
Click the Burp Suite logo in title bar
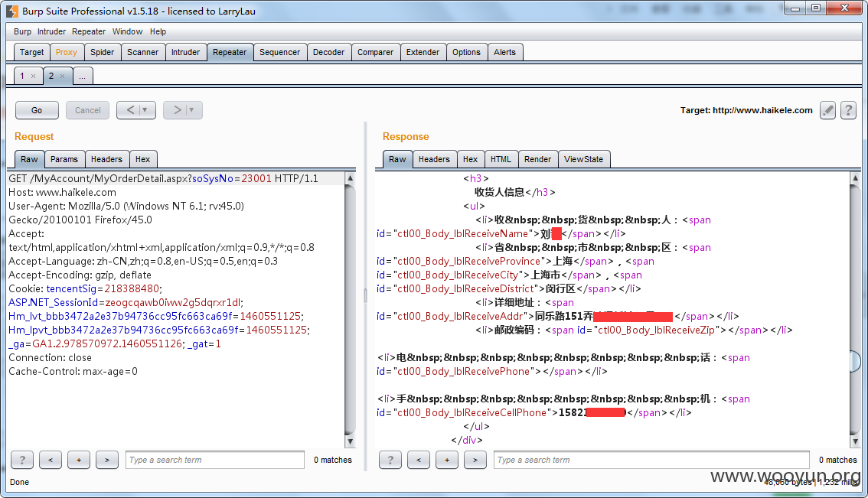(12, 11)
